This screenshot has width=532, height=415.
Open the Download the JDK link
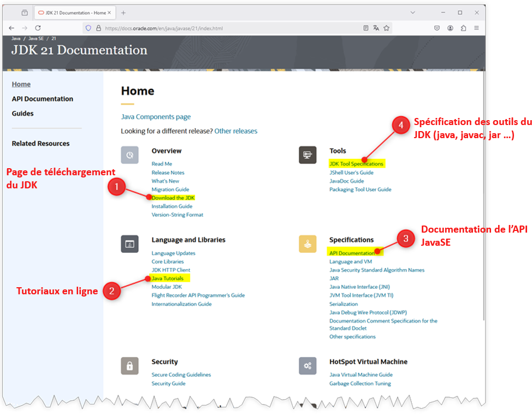[173, 198]
